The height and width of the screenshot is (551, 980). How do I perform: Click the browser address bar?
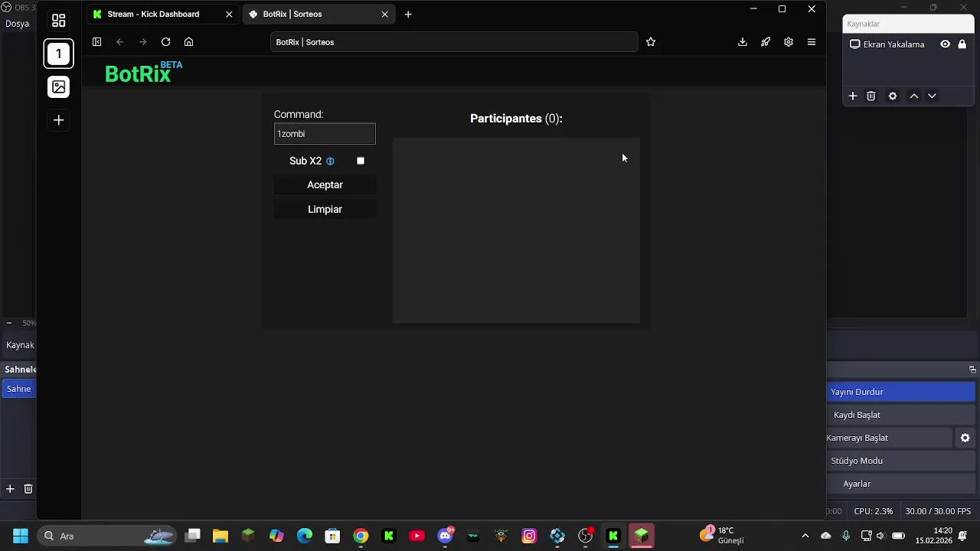(x=454, y=42)
